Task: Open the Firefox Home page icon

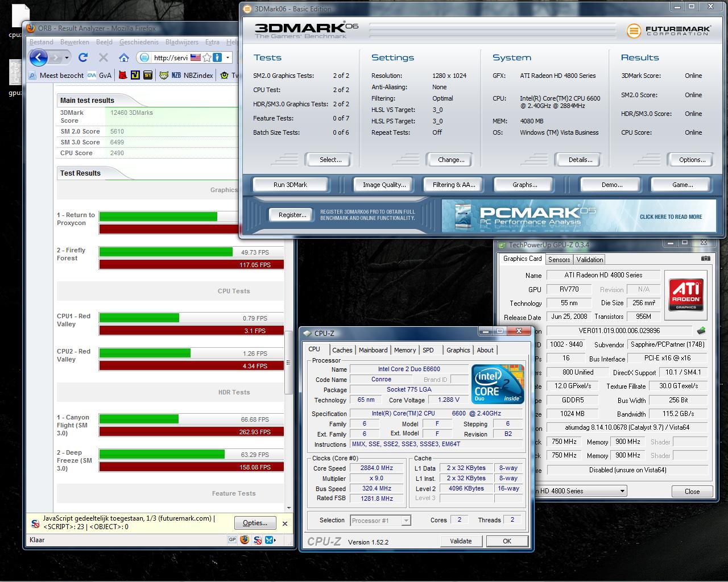Action: (123, 57)
